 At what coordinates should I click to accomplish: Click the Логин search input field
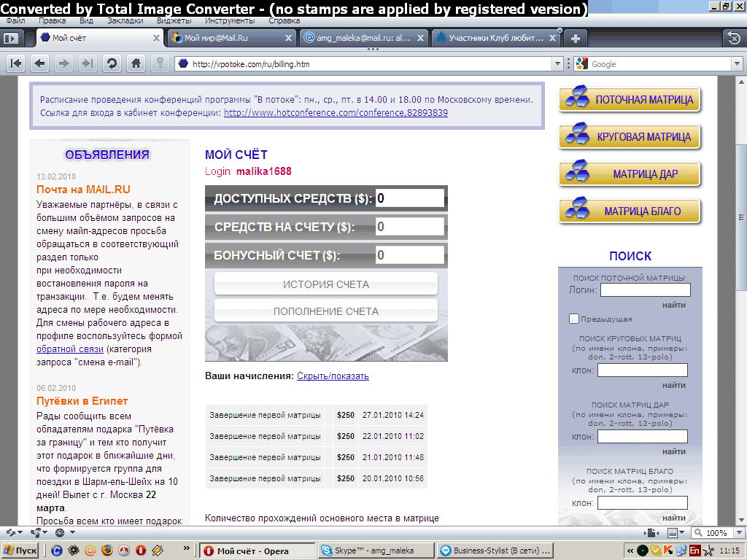point(645,289)
